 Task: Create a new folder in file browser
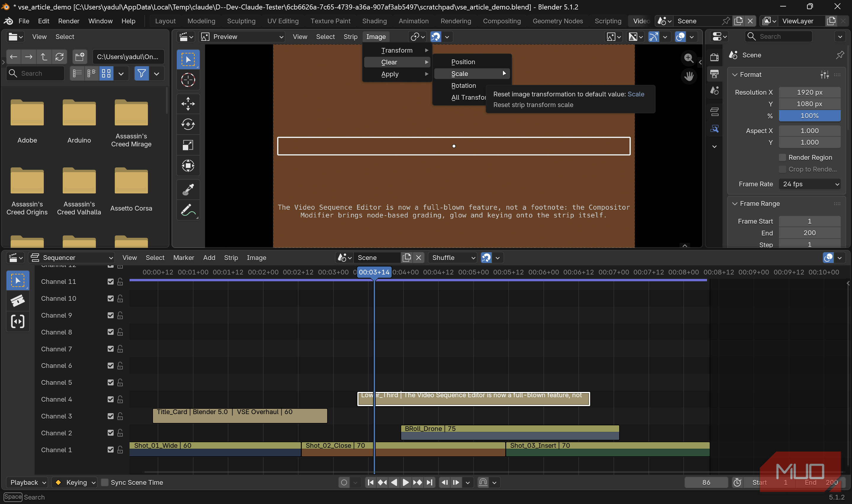tap(80, 57)
